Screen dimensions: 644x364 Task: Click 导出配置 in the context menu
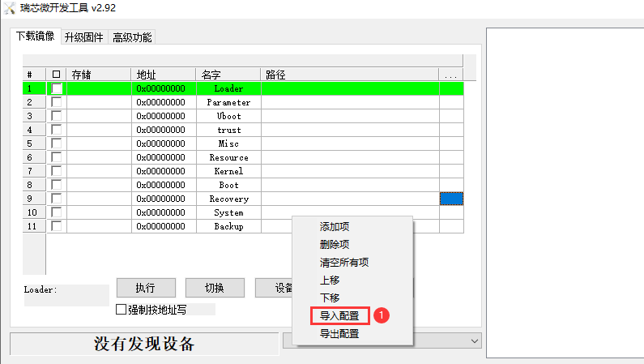(x=339, y=333)
